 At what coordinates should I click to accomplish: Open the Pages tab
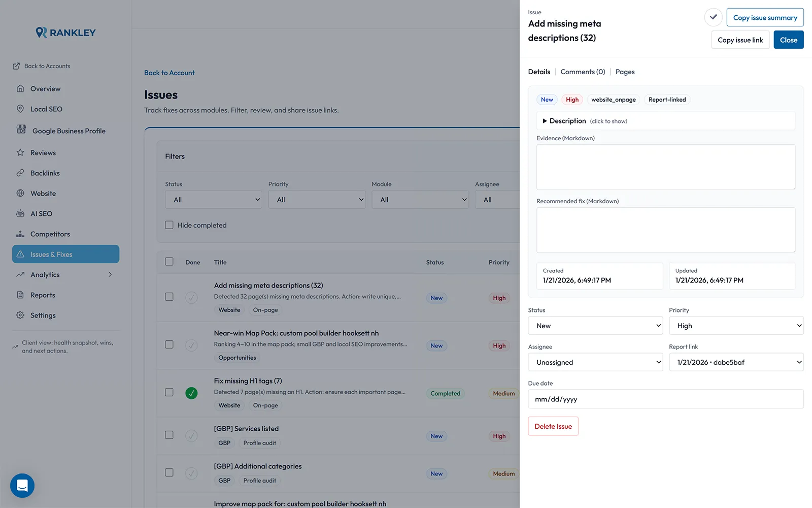pos(625,72)
